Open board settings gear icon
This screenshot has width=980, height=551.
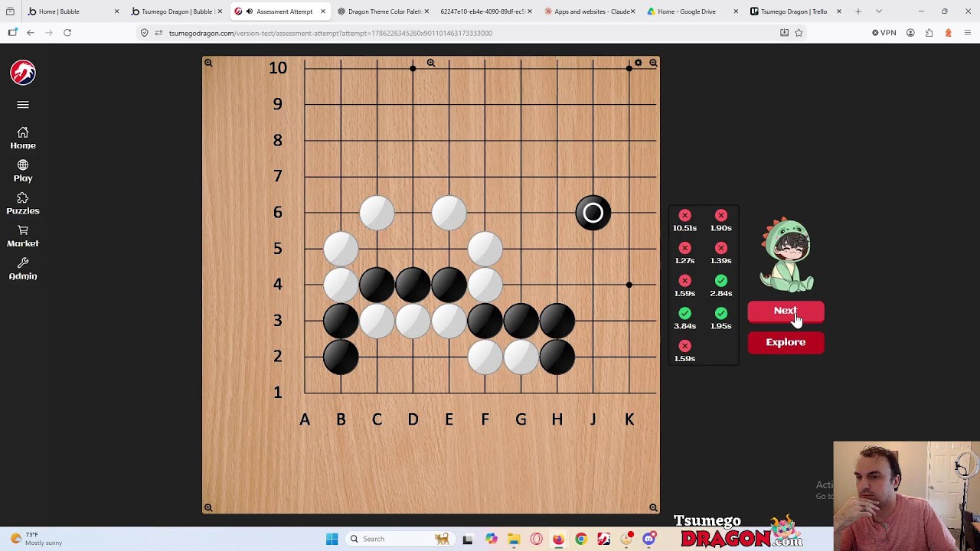[638, 63]
